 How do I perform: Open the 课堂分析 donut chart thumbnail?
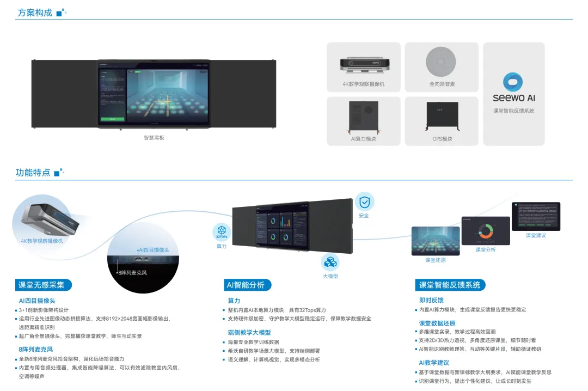point(486,231)
